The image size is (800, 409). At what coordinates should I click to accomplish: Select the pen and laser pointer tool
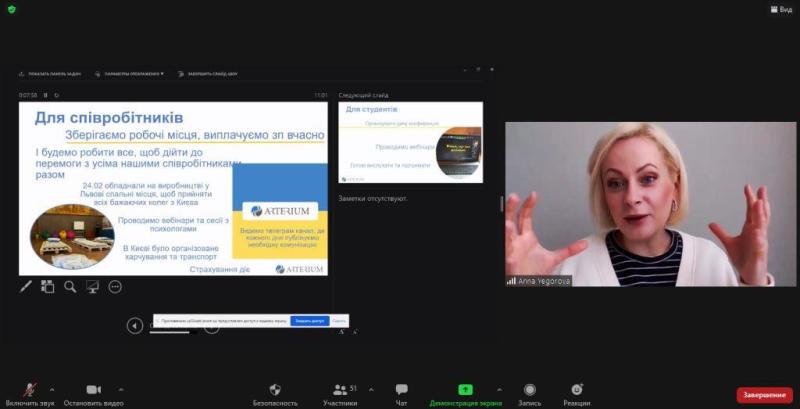pos(26,287)
